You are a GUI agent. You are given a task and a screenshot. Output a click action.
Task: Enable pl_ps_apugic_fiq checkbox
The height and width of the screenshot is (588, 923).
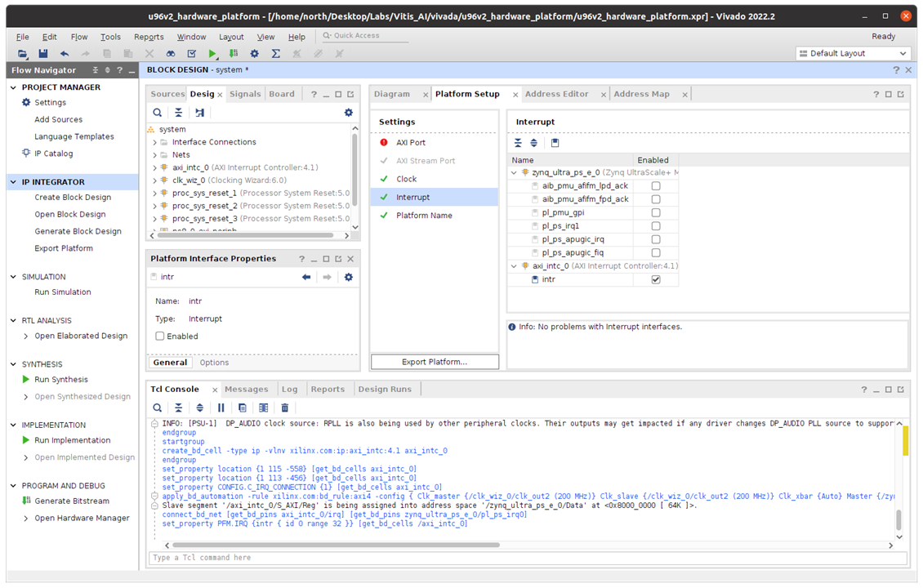click(656, 253)
